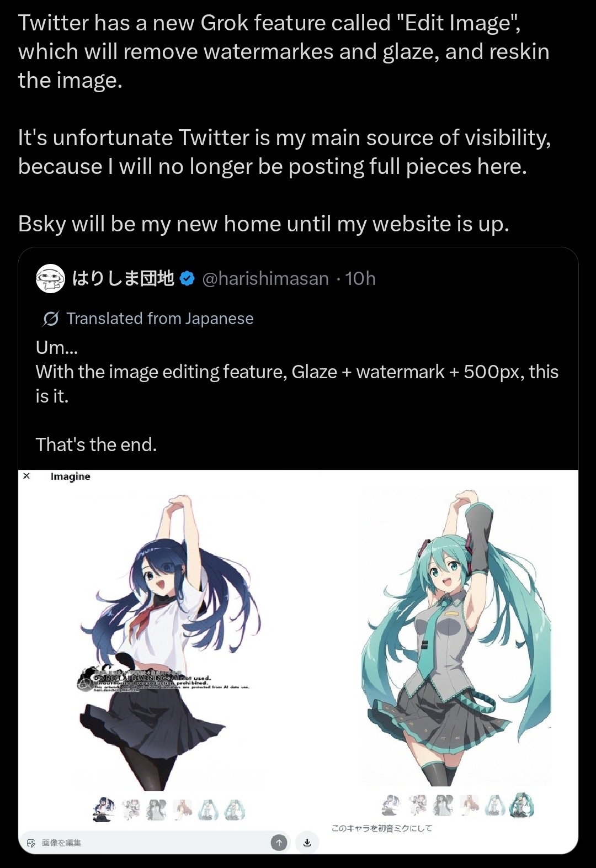Click the quoted tweet text body
Viewport: 596px width, 868px height.
click(297, 396)
